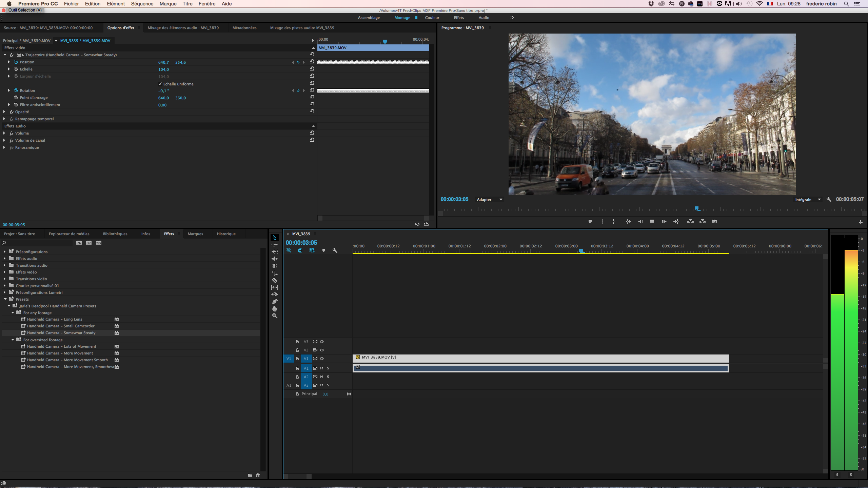Collapse the Presets folder
This screenshot has height=488, width=868.
pyautogui.click(x=5, y=299)
